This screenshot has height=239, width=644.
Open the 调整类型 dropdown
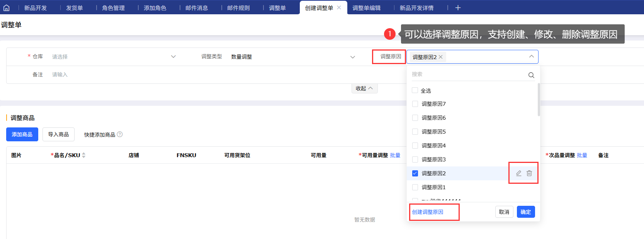292,57
